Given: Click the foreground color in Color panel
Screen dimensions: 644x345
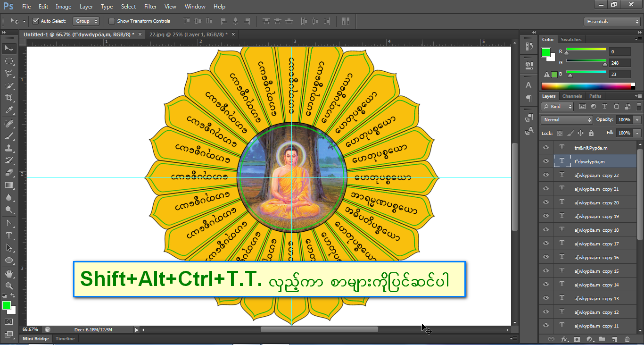Looking at the screenshot, I should 545,52.
